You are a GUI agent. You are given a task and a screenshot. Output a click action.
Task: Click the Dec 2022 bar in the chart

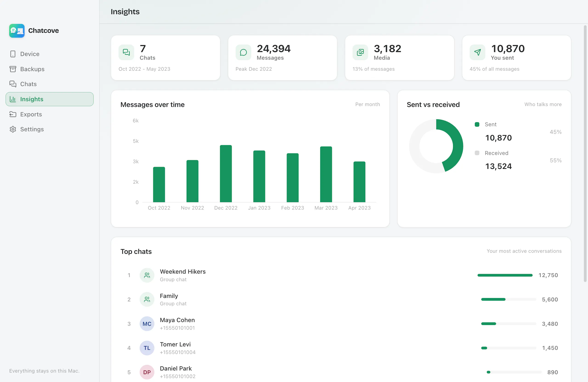coord(226,174)
